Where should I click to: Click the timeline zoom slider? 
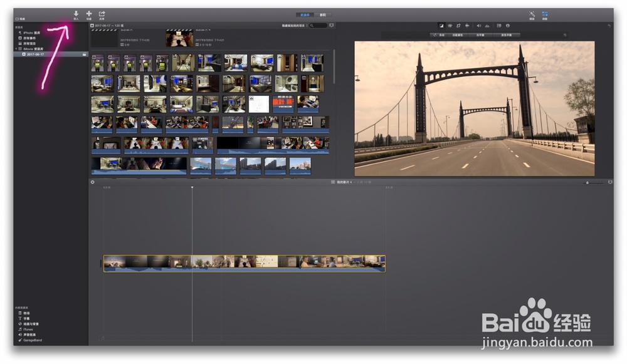click(593, 182)
